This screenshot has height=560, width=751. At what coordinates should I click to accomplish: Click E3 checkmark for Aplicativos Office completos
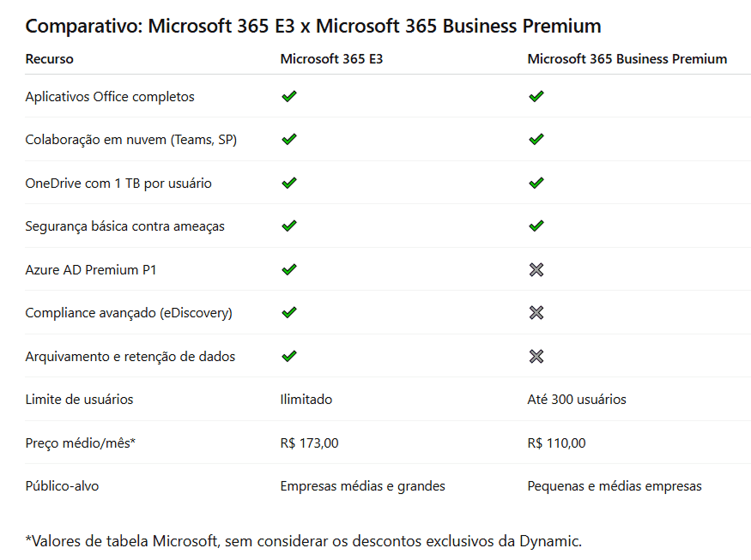pos(289,96)
